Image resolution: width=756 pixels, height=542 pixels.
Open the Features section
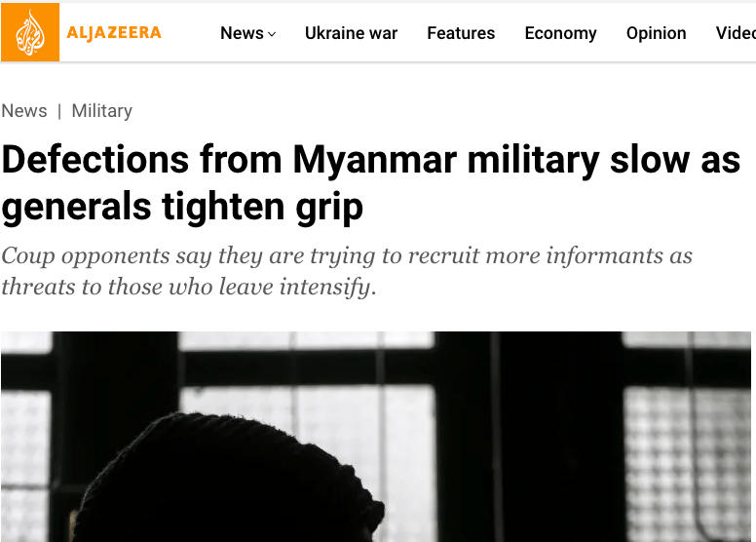point(461,33)
